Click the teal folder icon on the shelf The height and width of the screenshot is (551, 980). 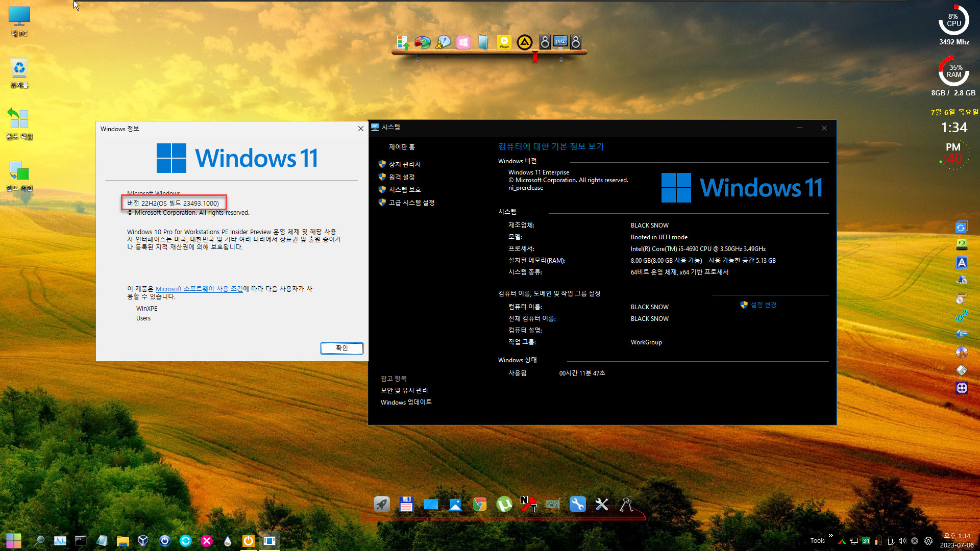483,42
